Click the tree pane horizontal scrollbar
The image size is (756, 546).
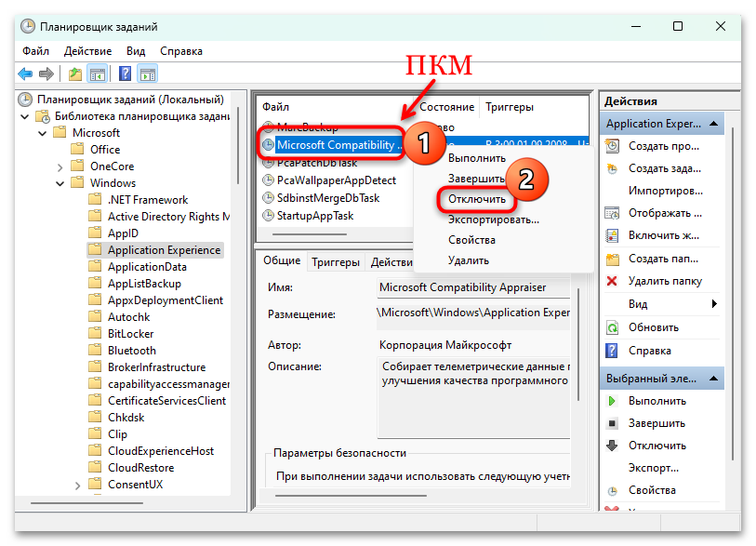click(86, 503)
